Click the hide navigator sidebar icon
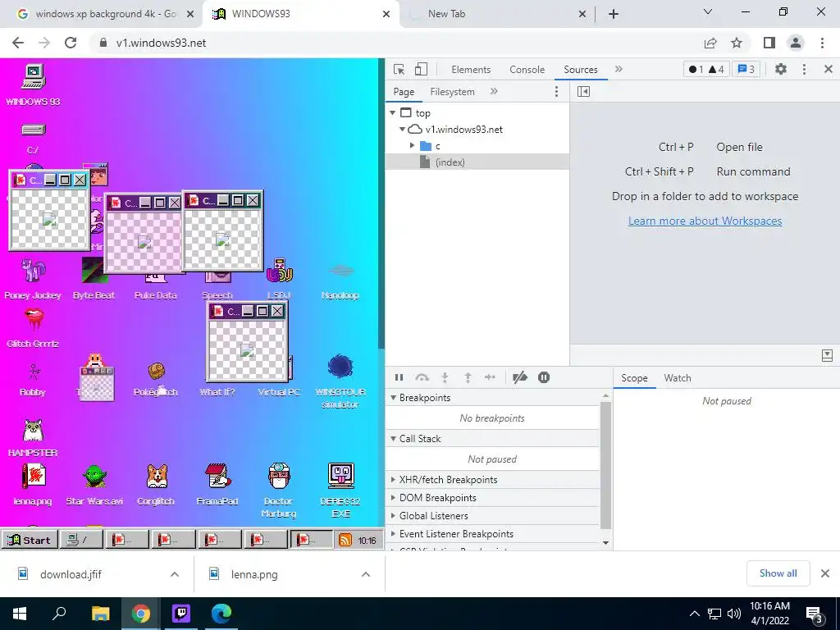 click(x=584, y=92)
